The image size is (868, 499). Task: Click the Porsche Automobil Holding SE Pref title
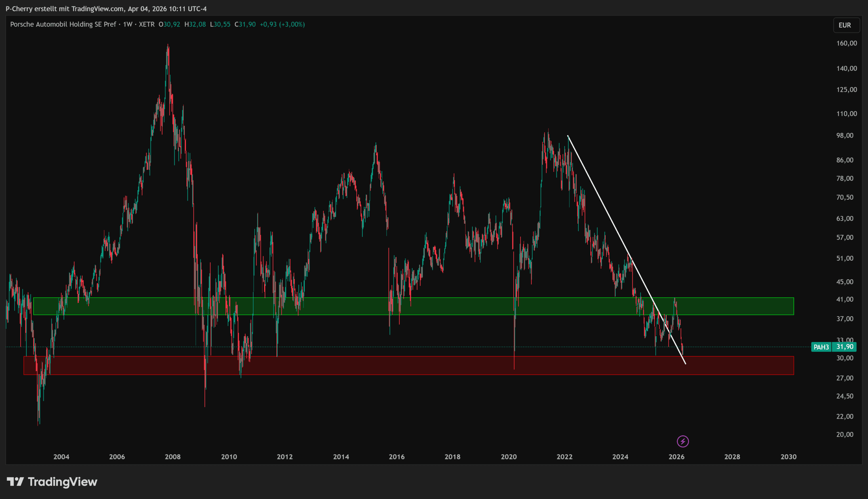63,24
